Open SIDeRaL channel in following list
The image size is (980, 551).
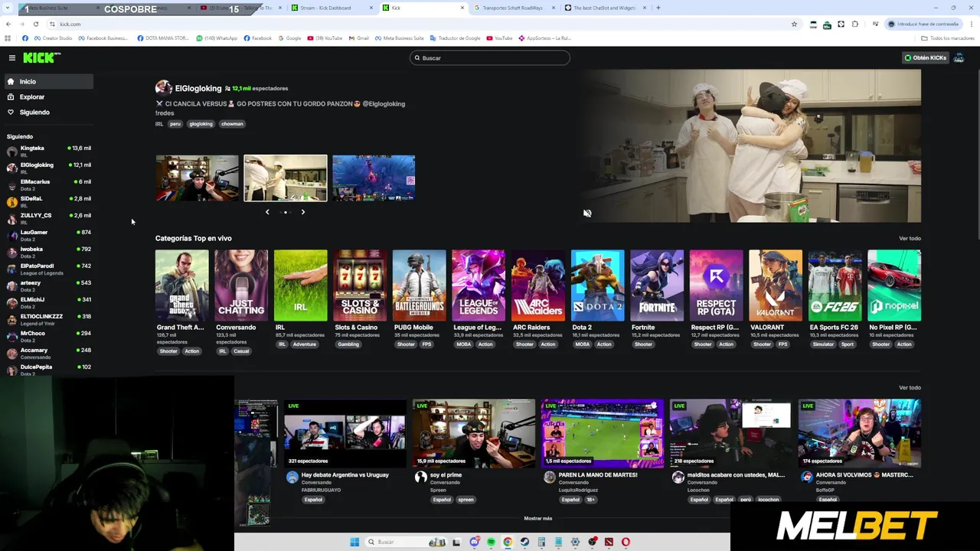[47, 201]
